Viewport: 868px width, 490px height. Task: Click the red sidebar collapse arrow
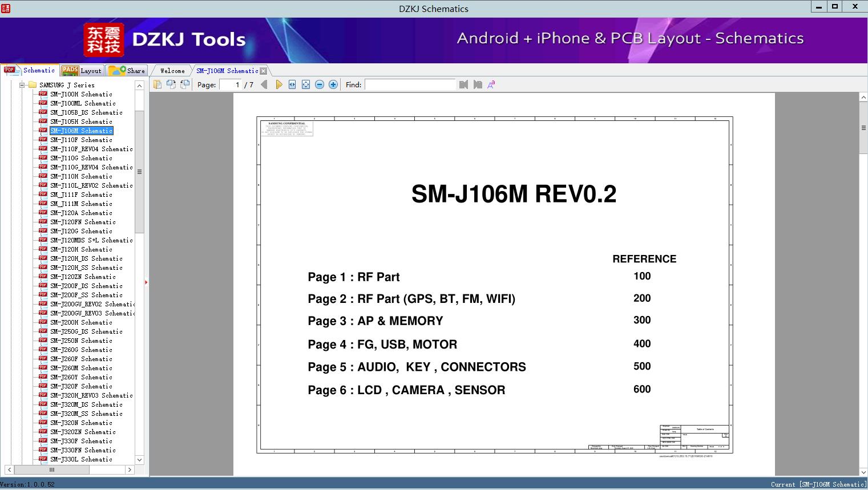click(x=146, y=282)
